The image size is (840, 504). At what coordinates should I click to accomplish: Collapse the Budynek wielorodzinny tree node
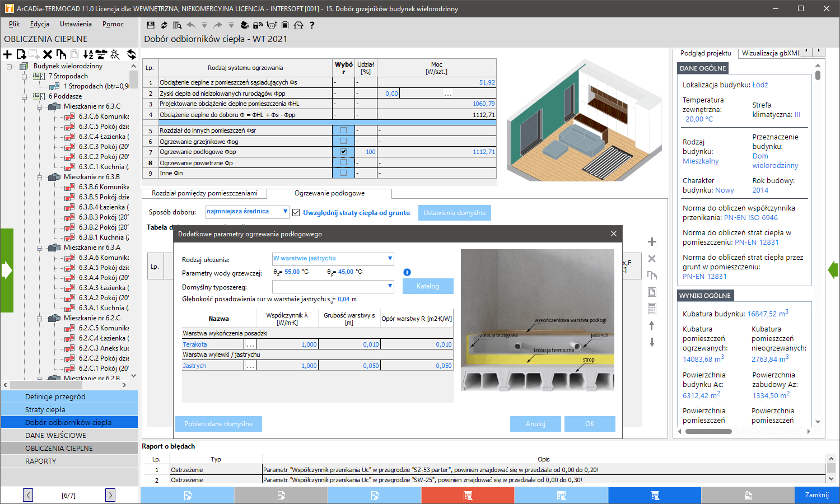[x=10, y=66]
